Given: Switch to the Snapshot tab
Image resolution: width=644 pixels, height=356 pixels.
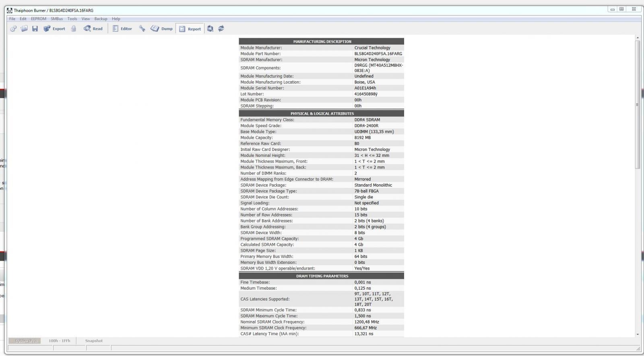Looking at the screenshot, I should (x=94, y=341).
